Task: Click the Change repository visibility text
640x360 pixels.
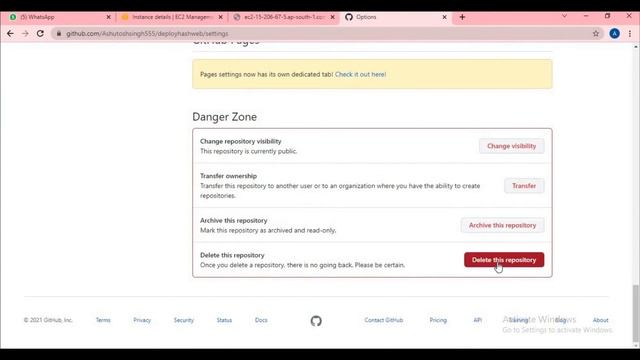Action: tap(240, 141)
